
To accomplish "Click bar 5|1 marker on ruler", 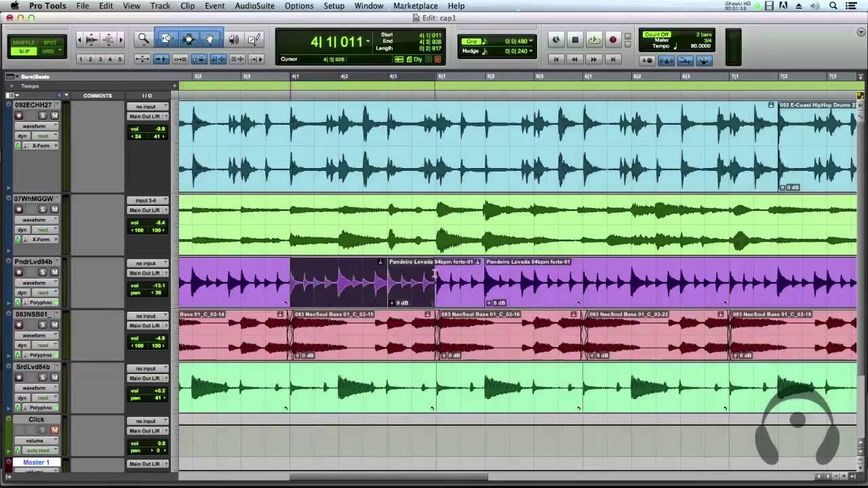I will click(x=441, y=77).
